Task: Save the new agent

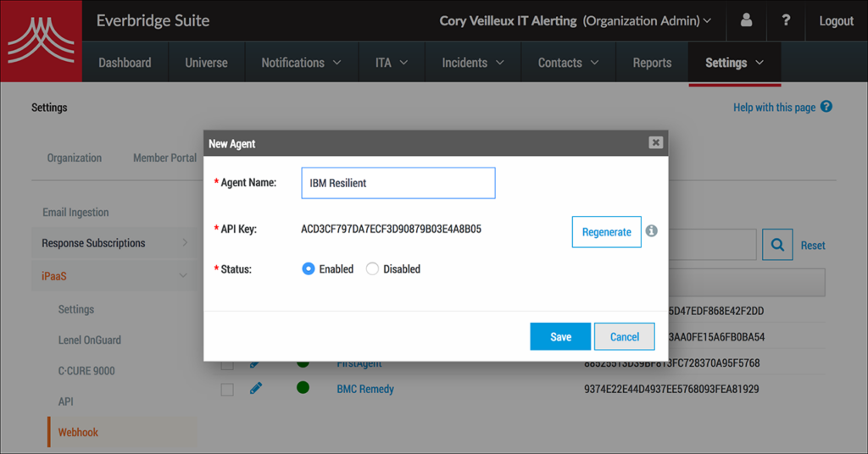Action: point(560,337)
